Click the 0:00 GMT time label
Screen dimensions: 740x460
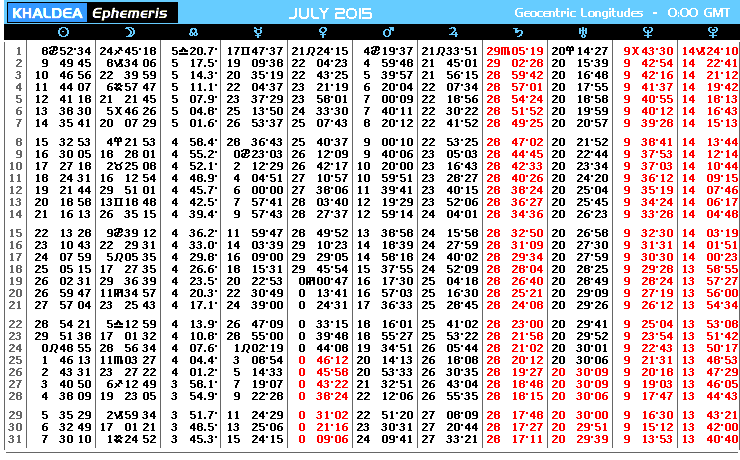[x=700, y=13]
